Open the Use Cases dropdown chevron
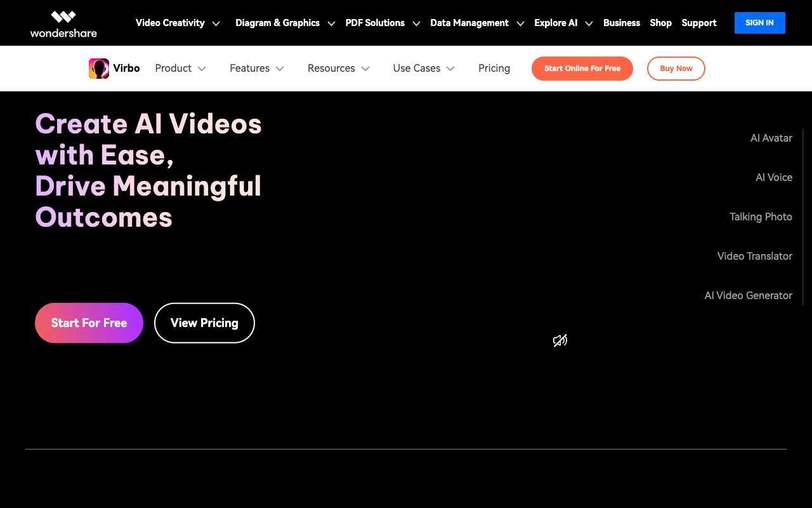 click(450, 69)
